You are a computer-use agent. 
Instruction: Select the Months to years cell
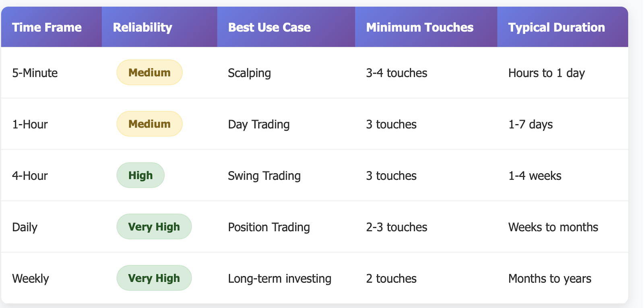point(550,279)
